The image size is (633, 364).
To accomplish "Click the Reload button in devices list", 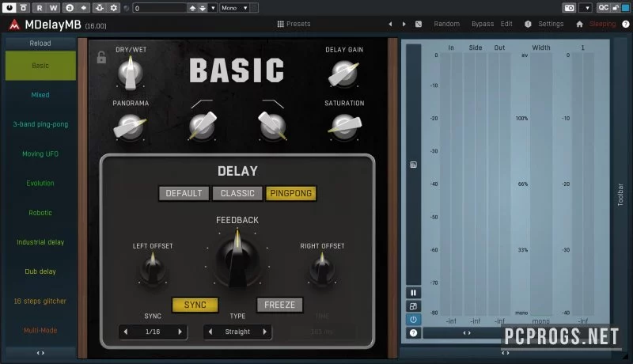I will (40, 44).
